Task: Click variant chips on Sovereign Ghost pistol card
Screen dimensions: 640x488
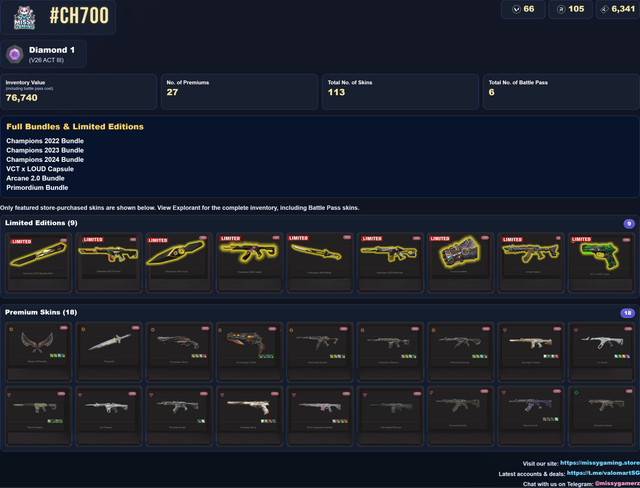Action: tap(269, 421)
